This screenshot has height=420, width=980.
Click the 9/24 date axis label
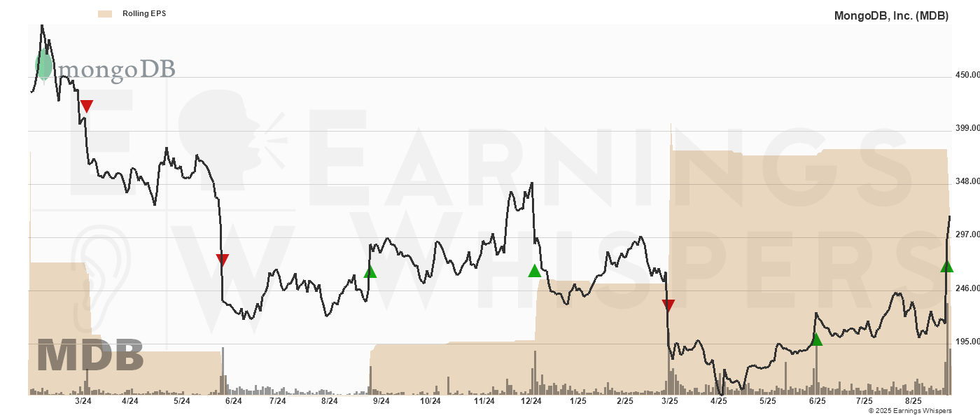pos(381,401)
